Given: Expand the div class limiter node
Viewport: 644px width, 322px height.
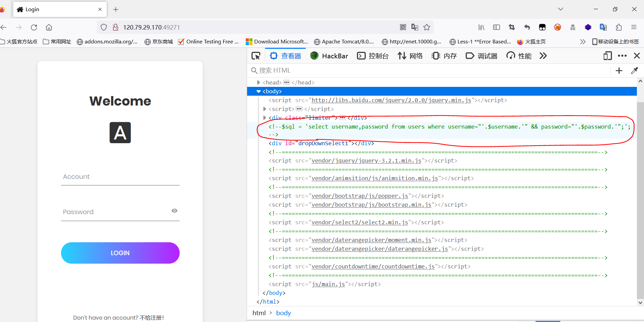Looking at the screenshot, I should 265,118.
